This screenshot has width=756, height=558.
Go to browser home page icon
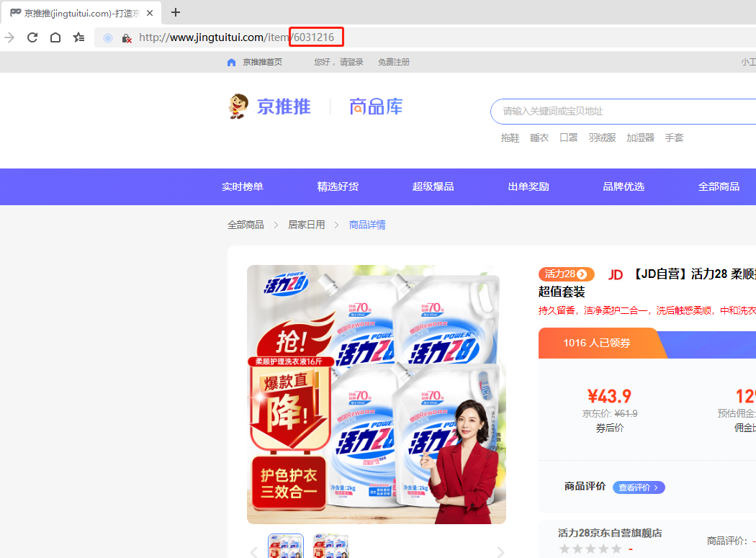click(x=55, y=37)
